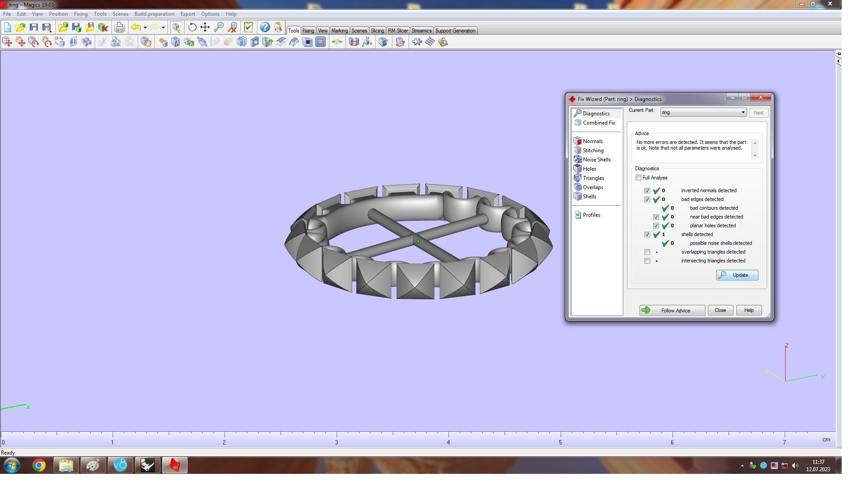868x487 pixels.
Task: Click the Print icon in toolbar
Action: (x=119, y=28)
